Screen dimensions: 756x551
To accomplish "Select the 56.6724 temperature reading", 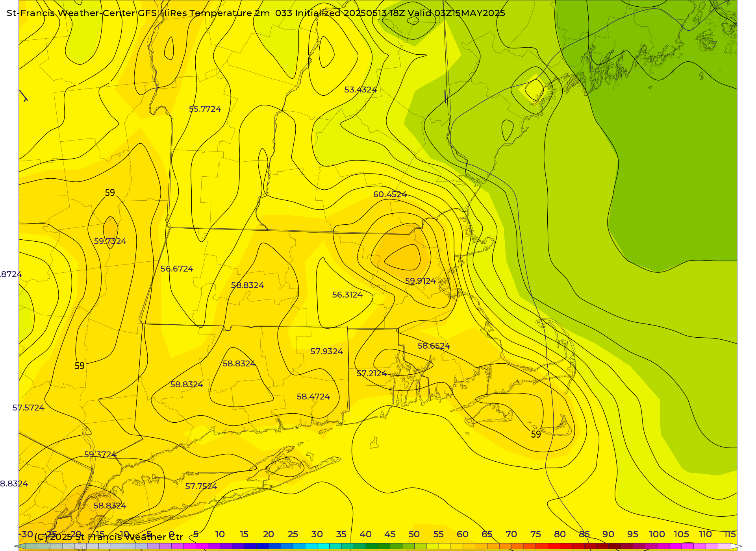I will tap(177, 269).
